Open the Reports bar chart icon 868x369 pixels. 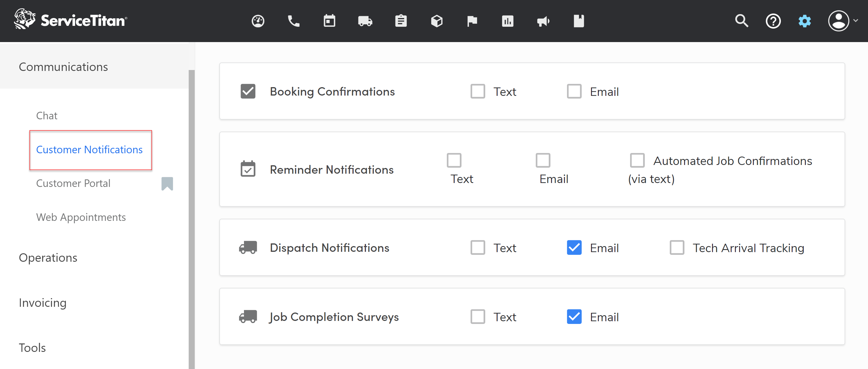point(507,21)
